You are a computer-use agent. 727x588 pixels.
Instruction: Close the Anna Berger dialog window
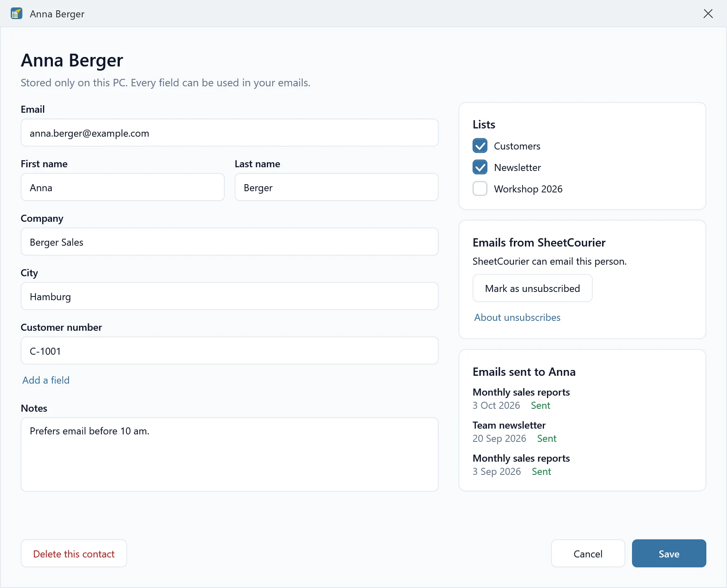(708, 14)
